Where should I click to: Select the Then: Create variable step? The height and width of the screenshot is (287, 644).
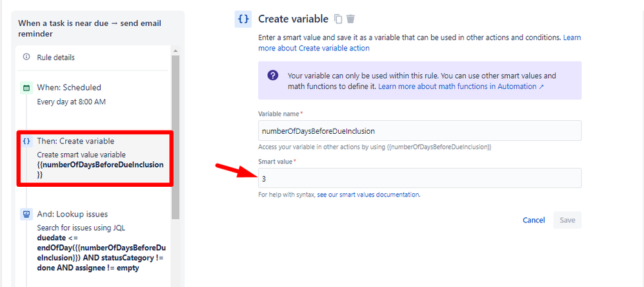pos(94,158)
